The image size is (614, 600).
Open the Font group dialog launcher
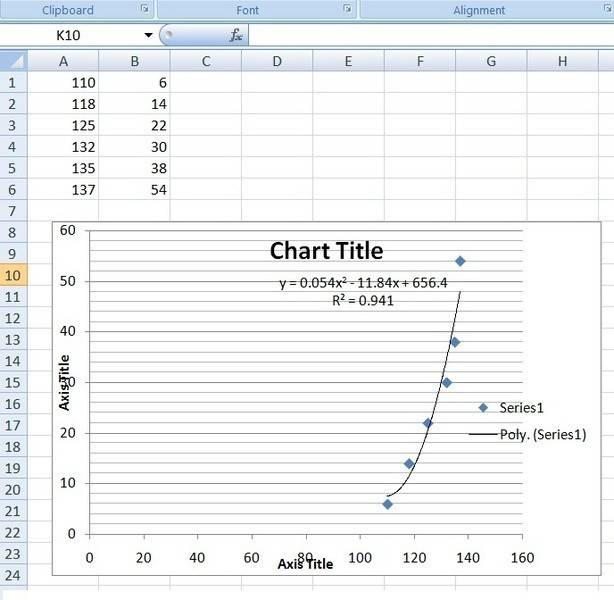[347, 10]
